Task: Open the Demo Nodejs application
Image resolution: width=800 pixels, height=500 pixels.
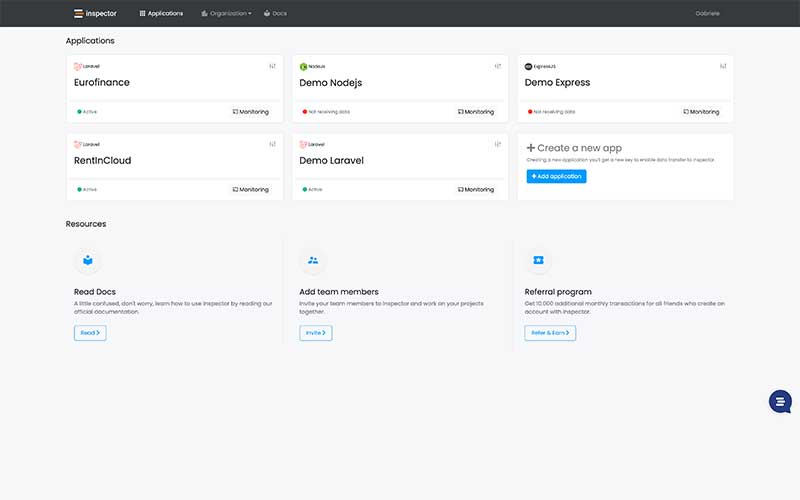Action: coord(331,83)
